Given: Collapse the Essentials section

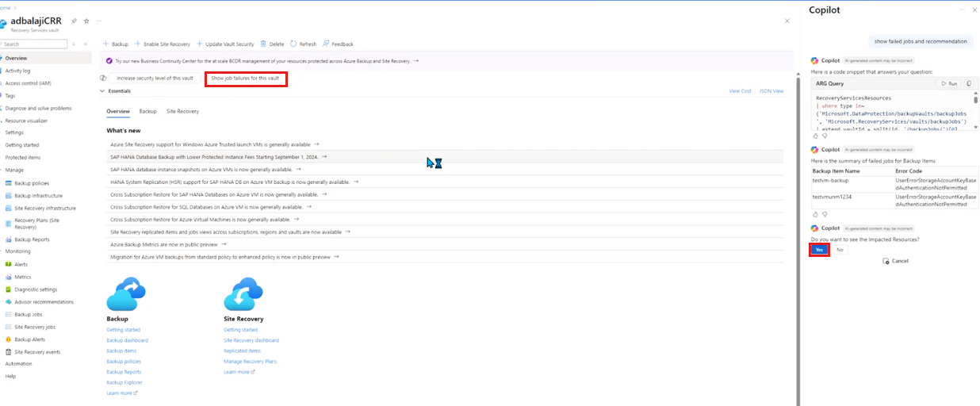Looking at the screenshot, I should (x=102, y=91).
